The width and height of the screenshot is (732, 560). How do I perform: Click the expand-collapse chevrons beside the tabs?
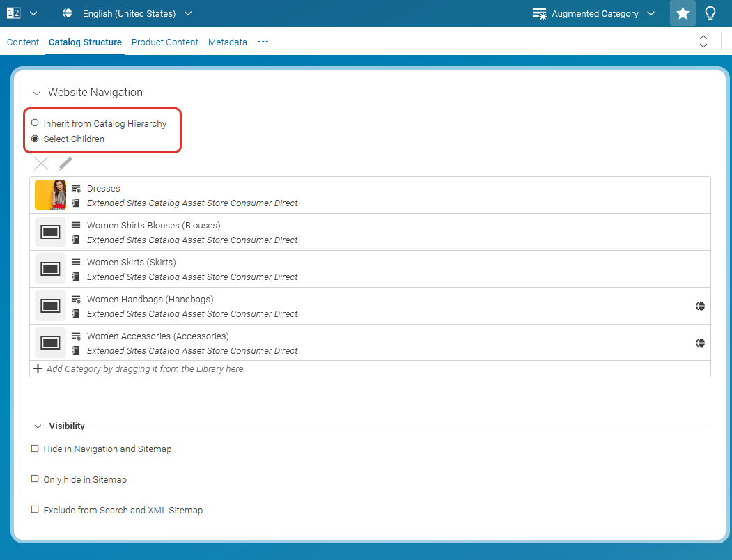coord(703,42)
